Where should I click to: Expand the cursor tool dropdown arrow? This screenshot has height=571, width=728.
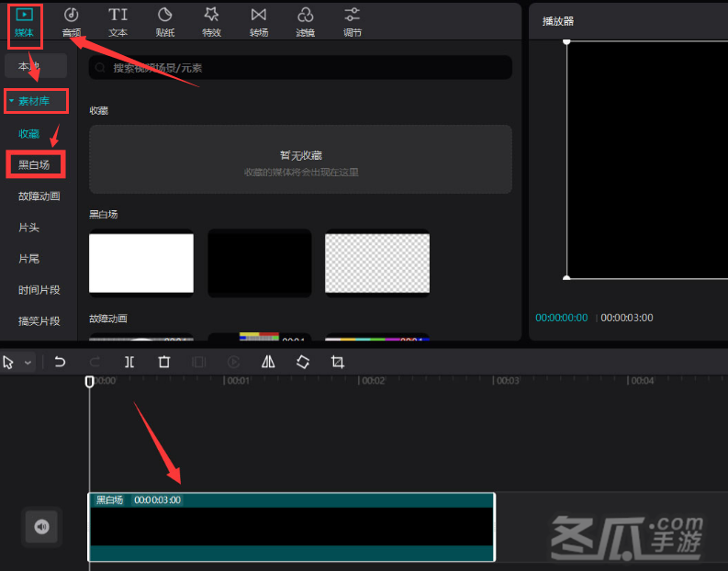click(28, 363)
